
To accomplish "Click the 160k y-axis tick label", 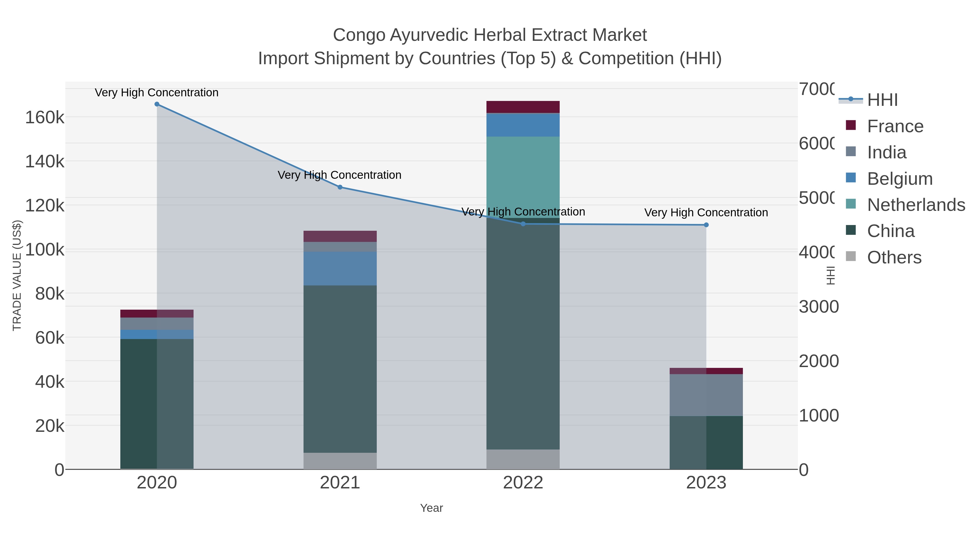I will (45, 118).
